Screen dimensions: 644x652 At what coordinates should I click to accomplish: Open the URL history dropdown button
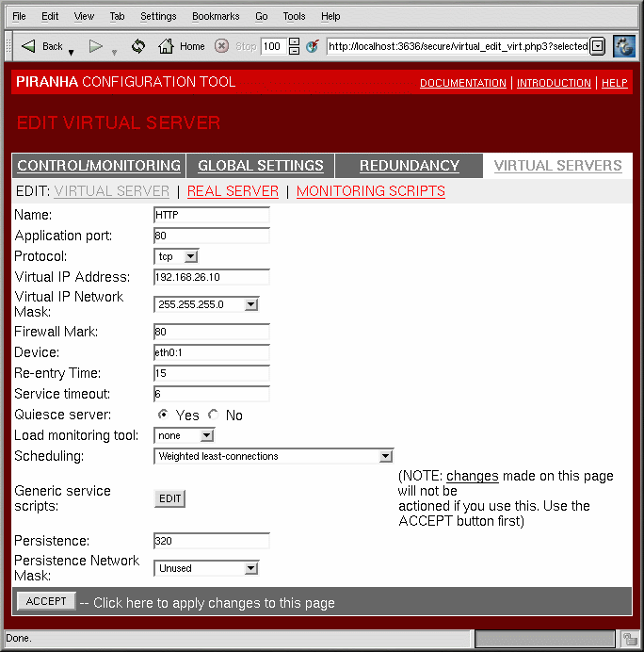coord(598,46)
